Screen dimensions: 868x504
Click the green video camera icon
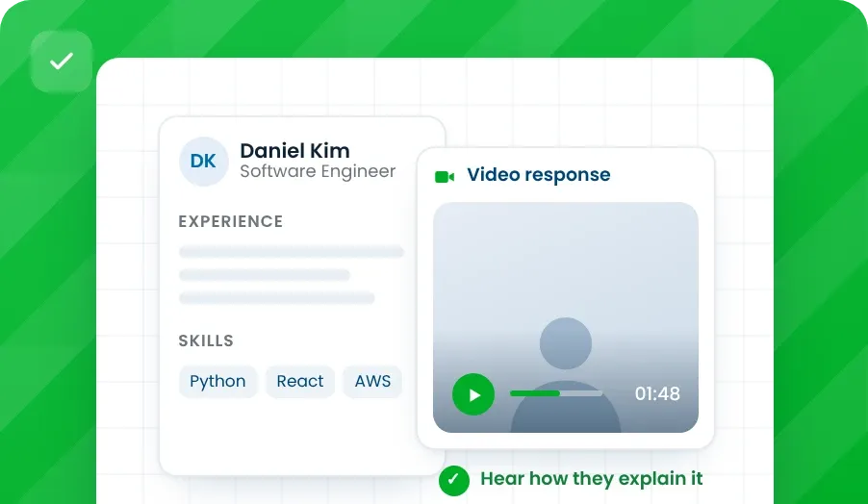(x=445, y=176)
